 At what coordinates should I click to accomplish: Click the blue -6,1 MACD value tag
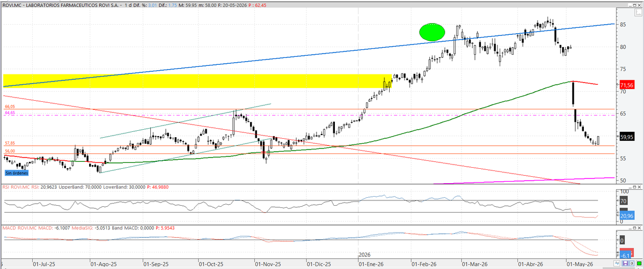coord(625,255)
